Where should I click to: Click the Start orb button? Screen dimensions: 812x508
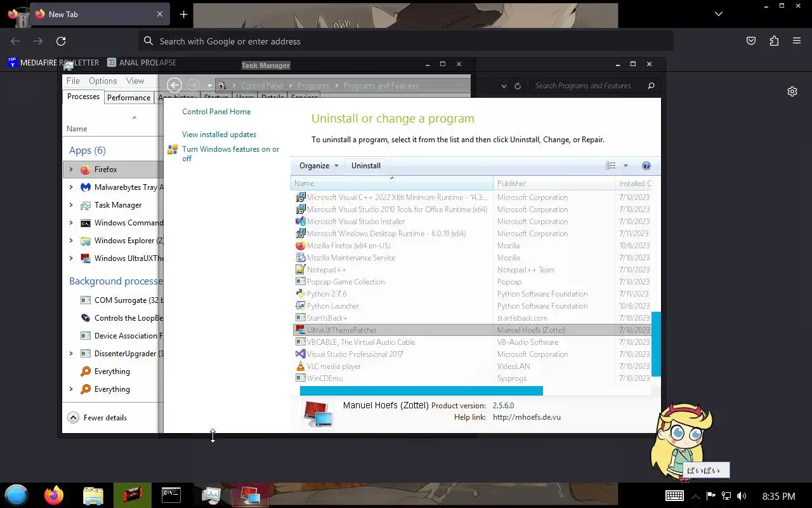pos(16,495)
